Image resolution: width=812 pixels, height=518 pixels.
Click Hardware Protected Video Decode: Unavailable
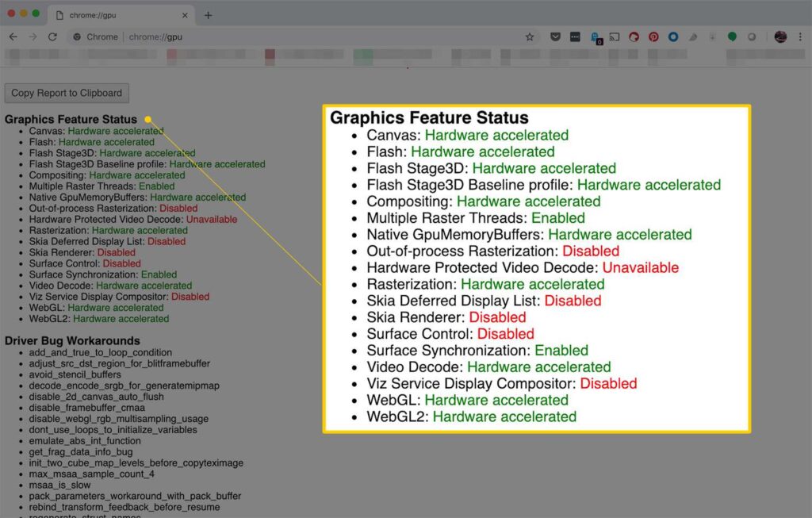(x=133, y=219)
